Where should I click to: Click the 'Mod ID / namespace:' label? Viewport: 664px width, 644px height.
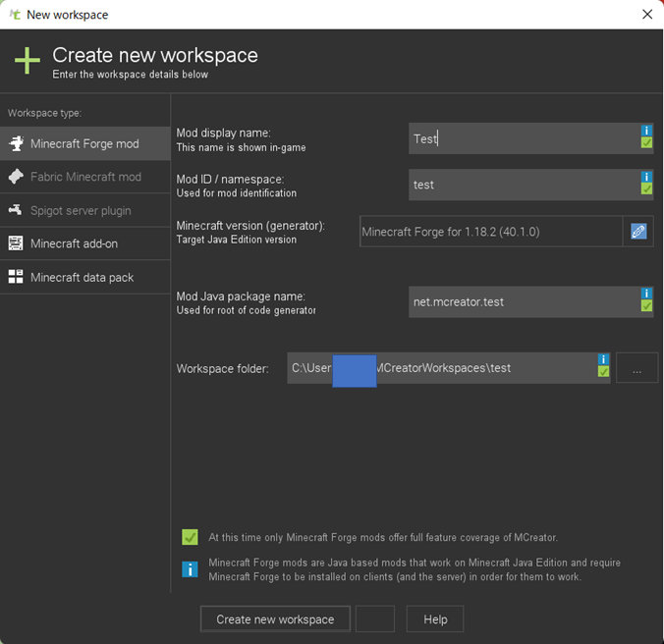[x=230, y=180]
